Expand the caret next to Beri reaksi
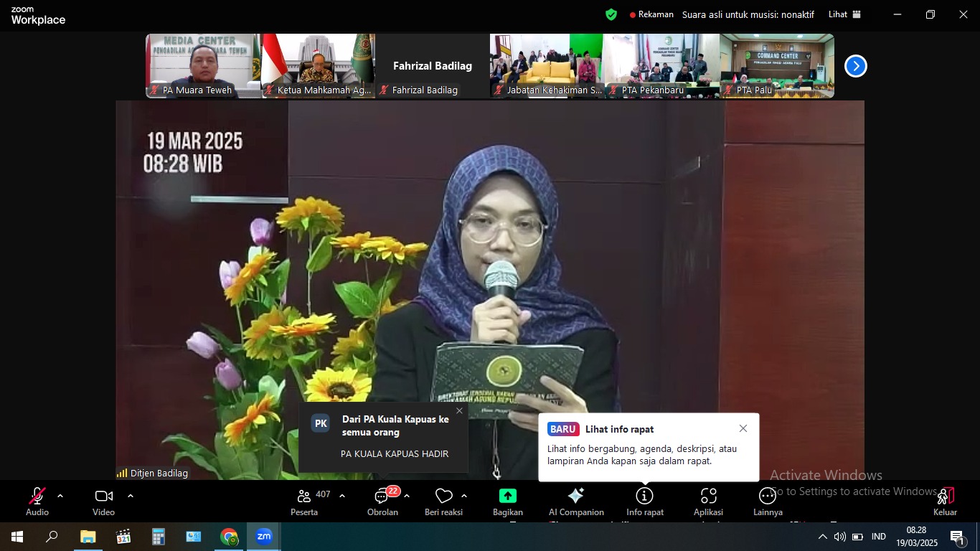Image resolution: width=980 pixels, height=551 pixels. (x=464, y=496)
